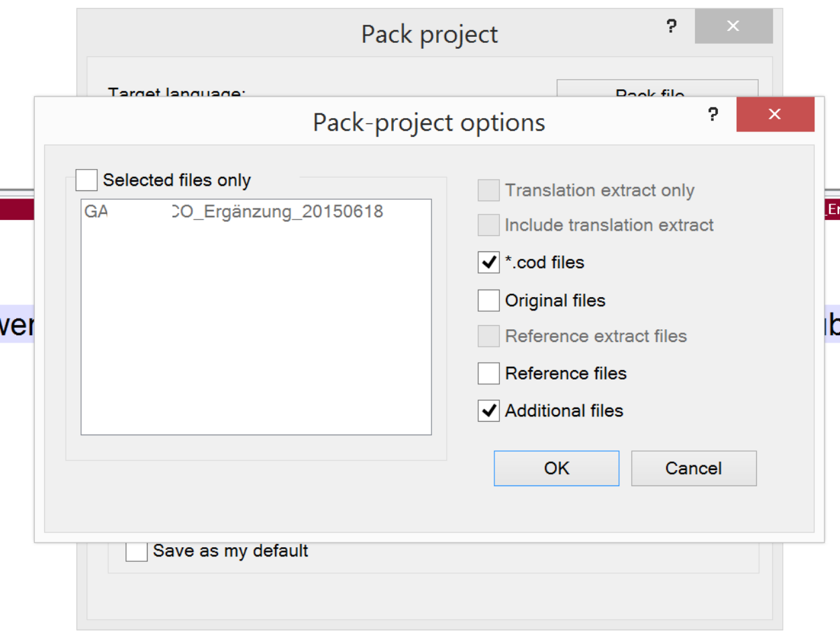
Task: Close the Pack-project options dialog
Action: pos(775,115)
